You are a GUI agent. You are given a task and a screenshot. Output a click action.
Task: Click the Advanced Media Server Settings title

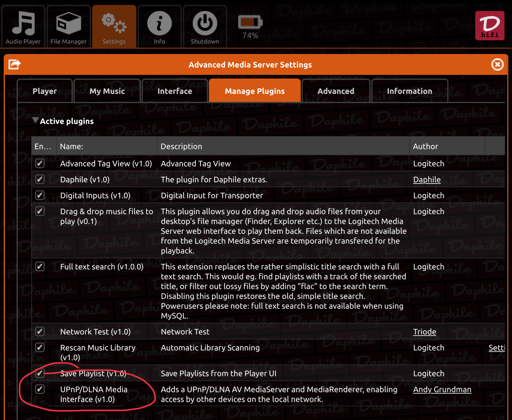coord(250,65)
